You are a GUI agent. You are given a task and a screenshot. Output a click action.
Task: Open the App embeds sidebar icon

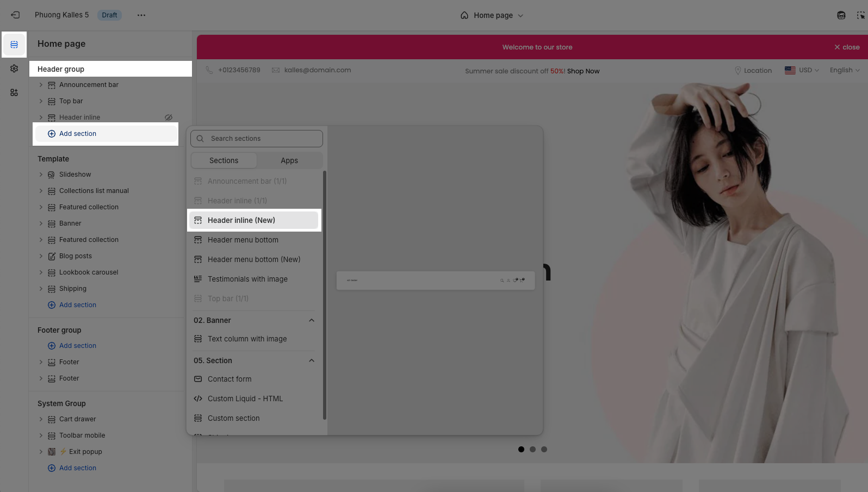coord(14,92)
